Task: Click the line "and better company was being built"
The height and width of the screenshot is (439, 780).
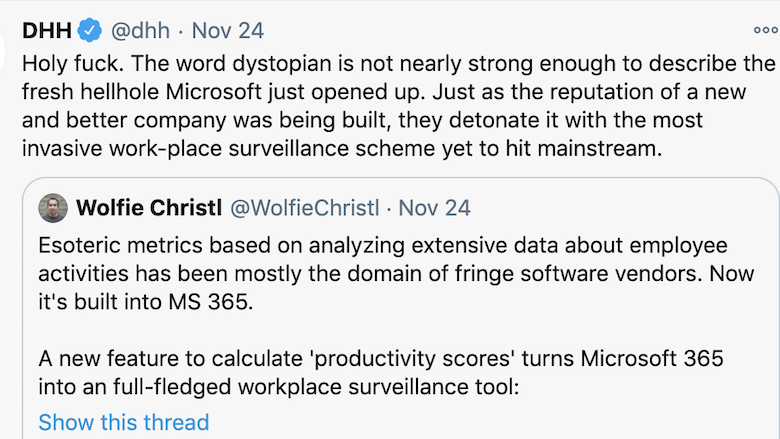Action: [362, 120]
